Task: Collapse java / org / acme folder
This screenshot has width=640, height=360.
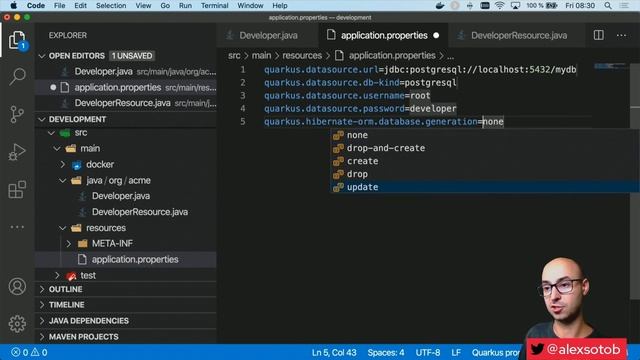Action: (62, 180)
